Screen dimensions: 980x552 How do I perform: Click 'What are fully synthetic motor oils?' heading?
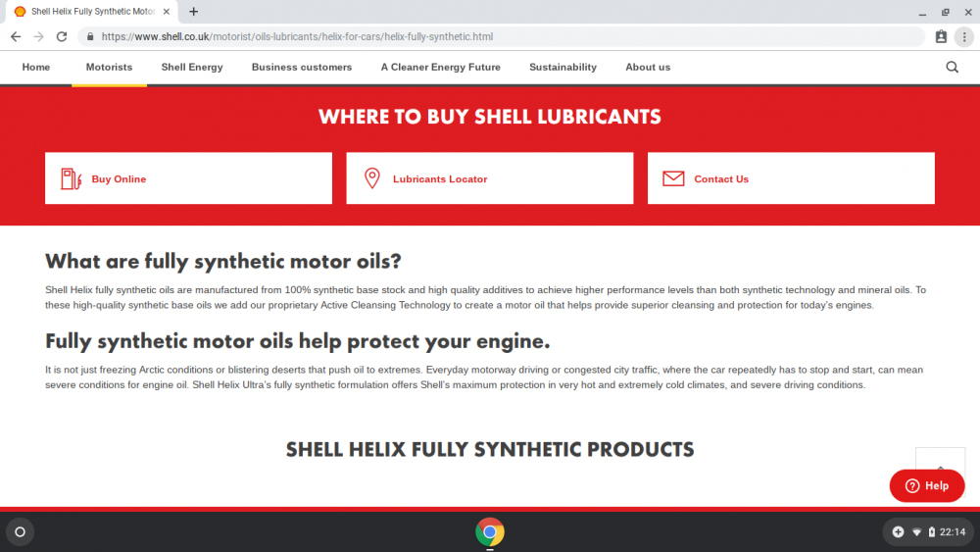(223, 262)
